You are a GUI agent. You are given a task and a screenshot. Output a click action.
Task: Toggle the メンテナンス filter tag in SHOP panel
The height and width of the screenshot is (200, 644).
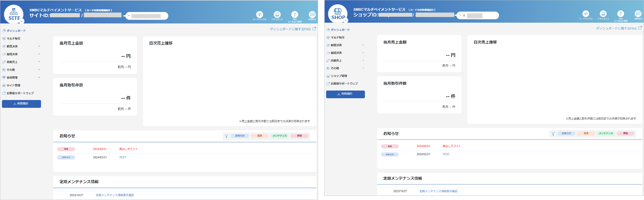606,134
